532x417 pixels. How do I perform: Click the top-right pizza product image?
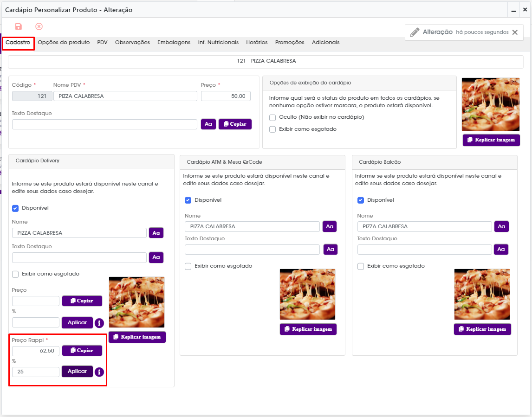[x=491, y=104]
